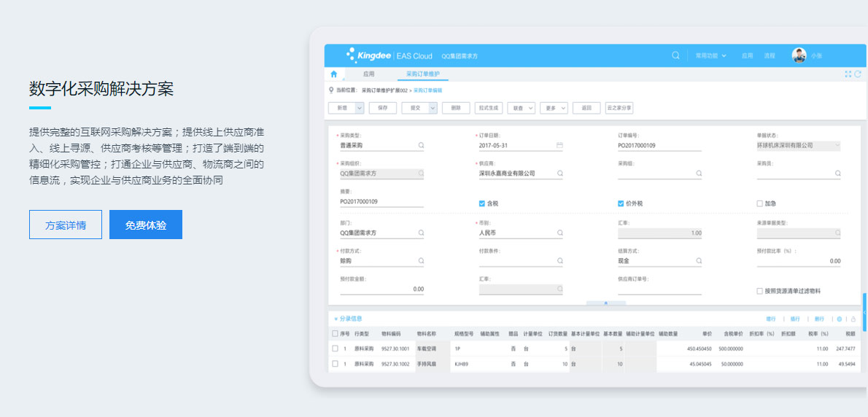The image size is (868, 417).
Task: Toggle the 含税 checkbox
Action: (x=481, y=203)
